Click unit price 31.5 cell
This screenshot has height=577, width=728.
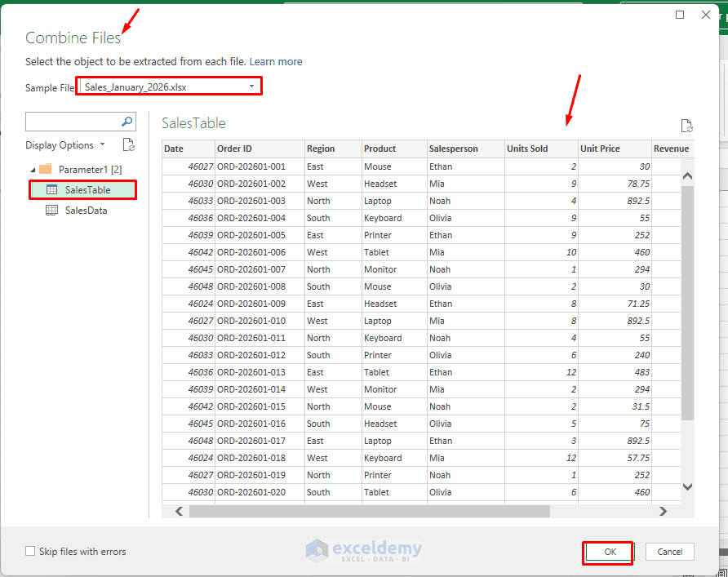(615, 406)
